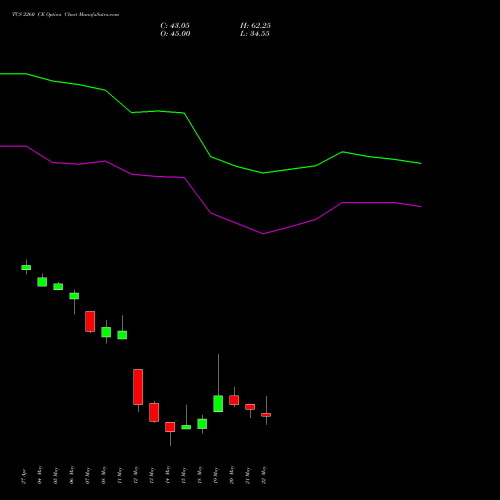This screenshot has height=500, width=500.
Task: Click the chart title text at top-left
Action: [65, 15]
